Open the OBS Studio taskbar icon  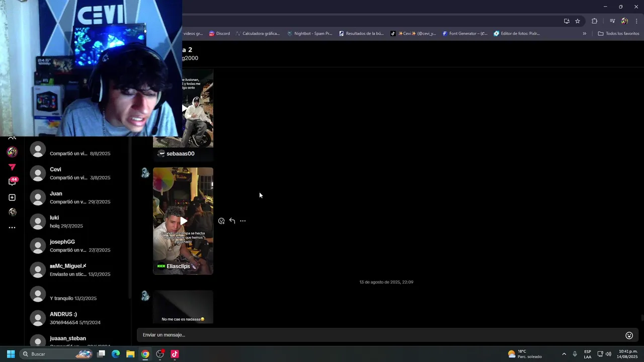point(160,354)
